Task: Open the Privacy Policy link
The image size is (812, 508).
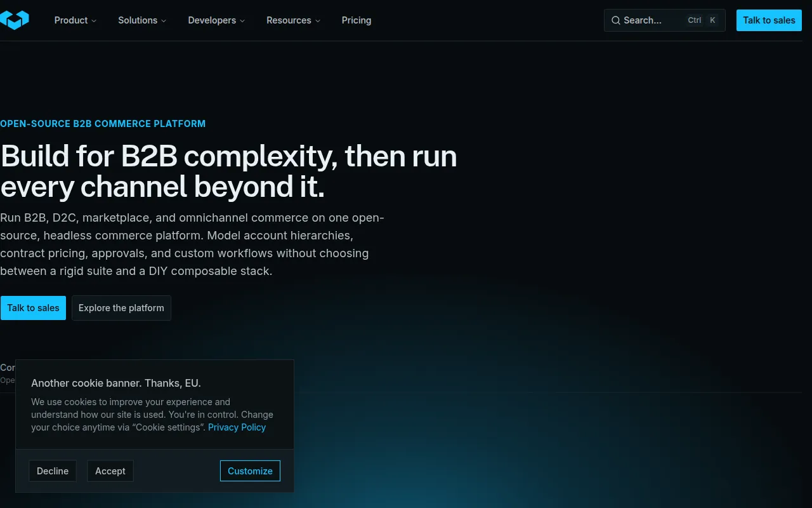Action: [237, 427]
